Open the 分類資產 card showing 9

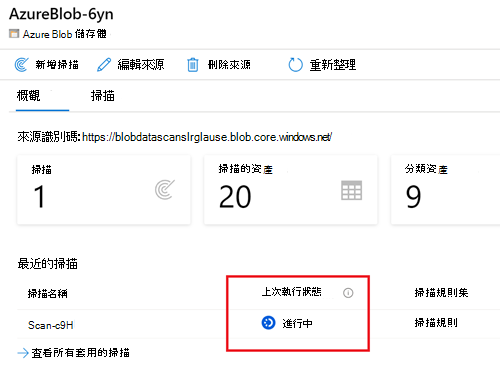(445, 190)
